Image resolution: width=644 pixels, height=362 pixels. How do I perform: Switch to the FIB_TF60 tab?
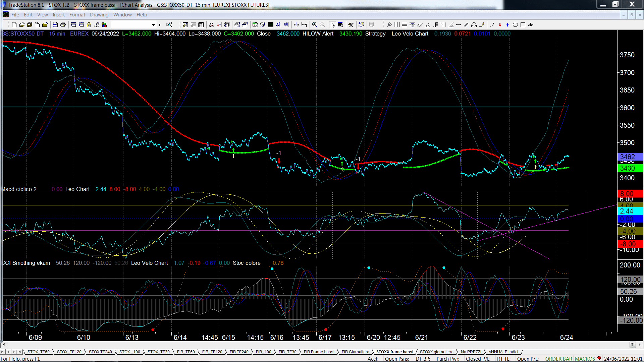[186, 352]
